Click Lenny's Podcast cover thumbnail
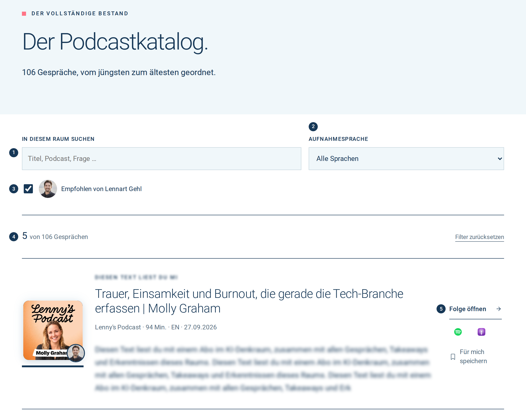 (53, 330)
